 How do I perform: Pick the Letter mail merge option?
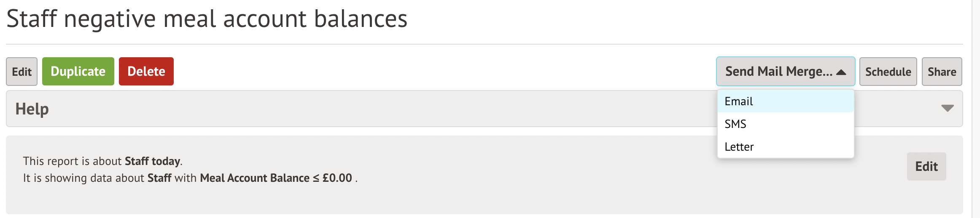coord(739,147)
